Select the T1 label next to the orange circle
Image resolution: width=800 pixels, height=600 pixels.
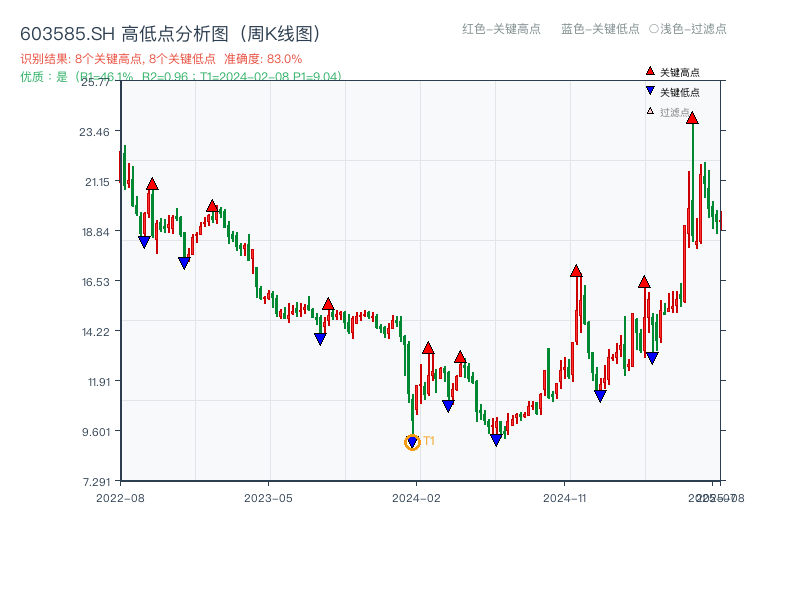428,440
